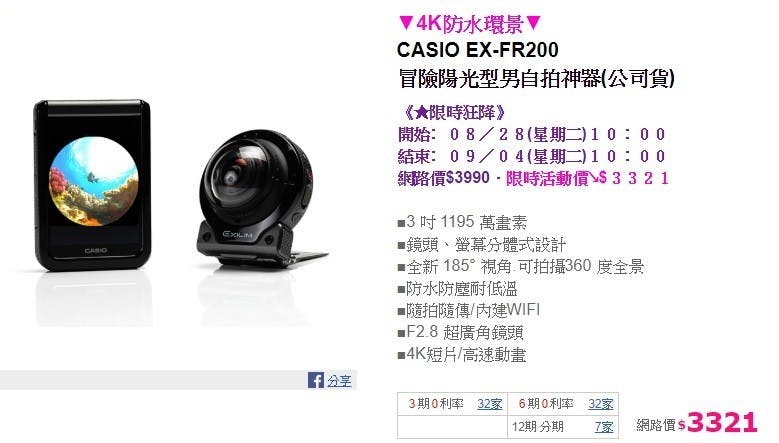Click the 隨拍隨傳/內建WIFI feature line
The height and width of the screenshot is (443, 779).
coord(469,310)
